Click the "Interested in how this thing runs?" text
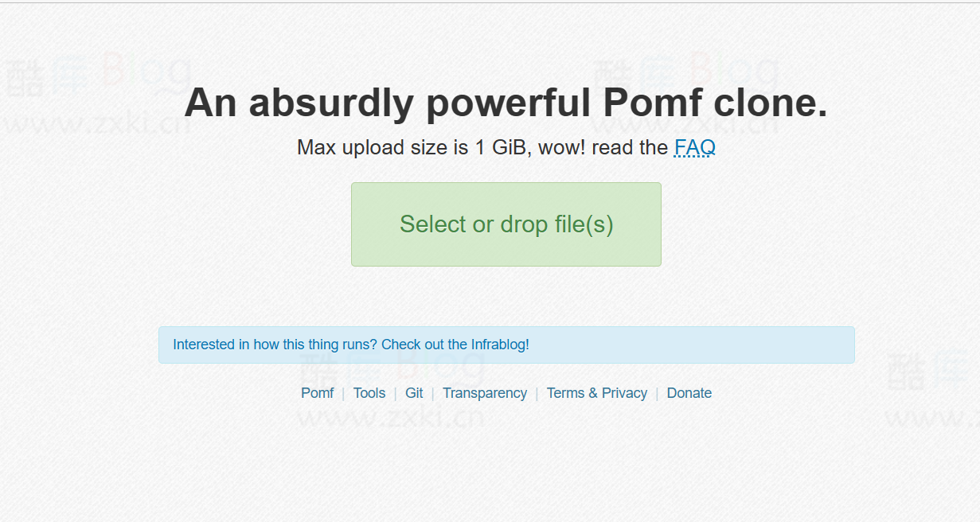Screen dimensions: 980x522 [x=275, y=345]
